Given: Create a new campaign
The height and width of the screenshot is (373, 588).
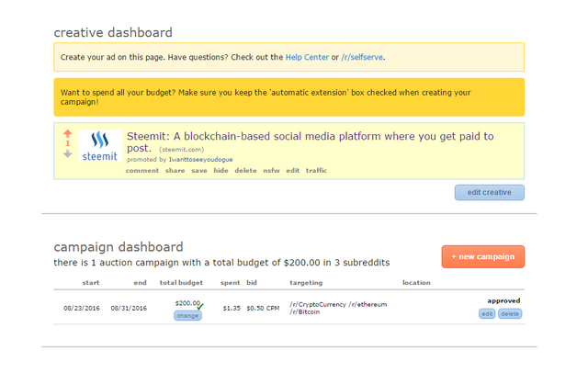Looking at the screenshot, I should 483,257.
